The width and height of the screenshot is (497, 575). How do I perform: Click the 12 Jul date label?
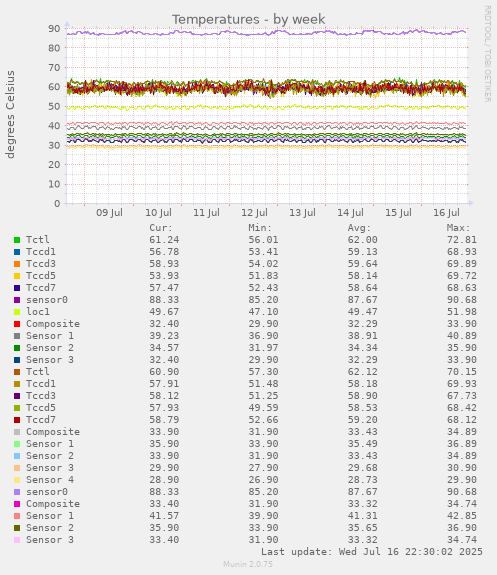pyautogui.click(x=254, y=213)
